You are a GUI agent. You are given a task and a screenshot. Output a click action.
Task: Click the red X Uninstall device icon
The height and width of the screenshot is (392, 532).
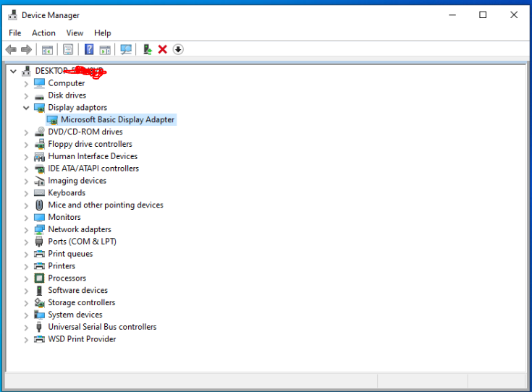[x=163, y=49]
